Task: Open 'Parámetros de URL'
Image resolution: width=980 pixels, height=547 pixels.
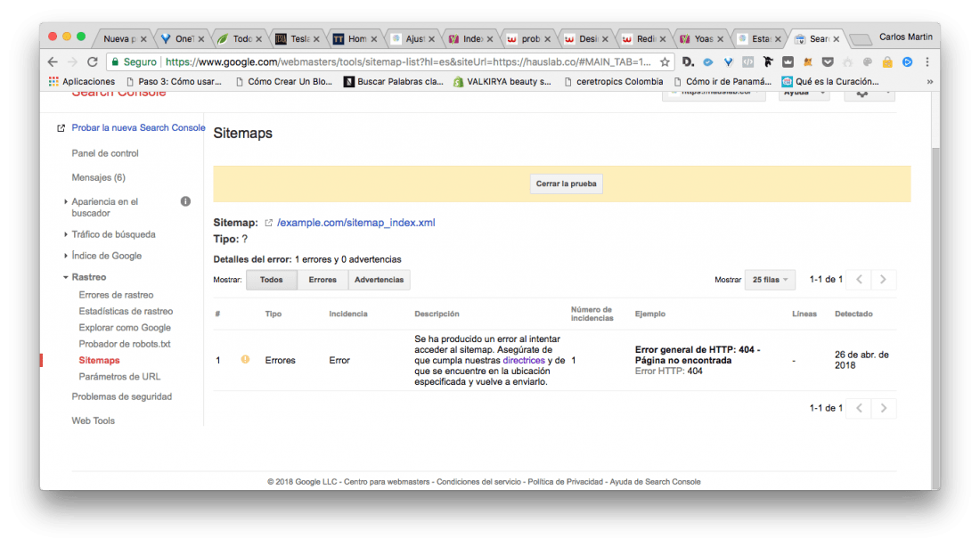Action: pyautogui.click(x=119, y=376)
